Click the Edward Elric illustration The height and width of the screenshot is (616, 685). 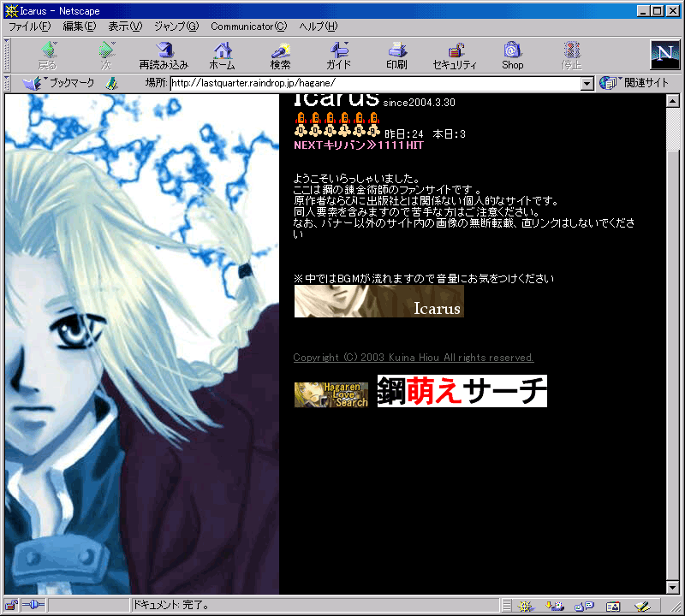pyautogui.click(x=142, y=345)
